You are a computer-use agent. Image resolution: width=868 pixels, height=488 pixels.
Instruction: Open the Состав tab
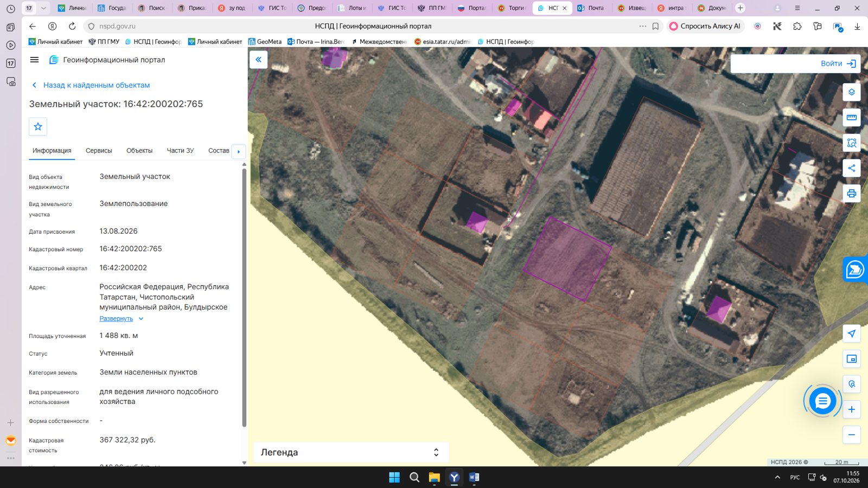point(219,151)
